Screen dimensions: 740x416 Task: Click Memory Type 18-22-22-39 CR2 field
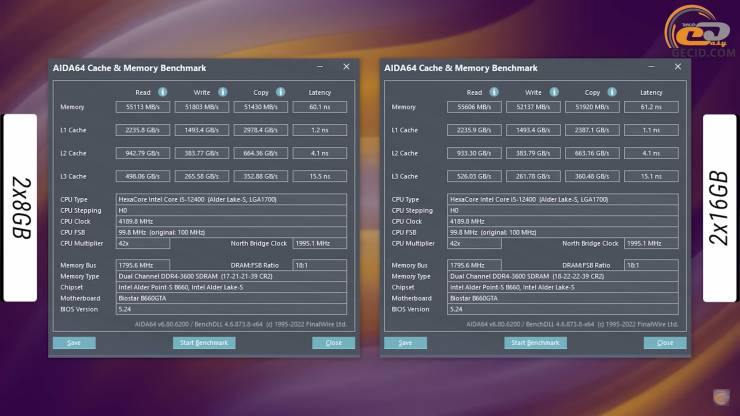click(563, 276)
